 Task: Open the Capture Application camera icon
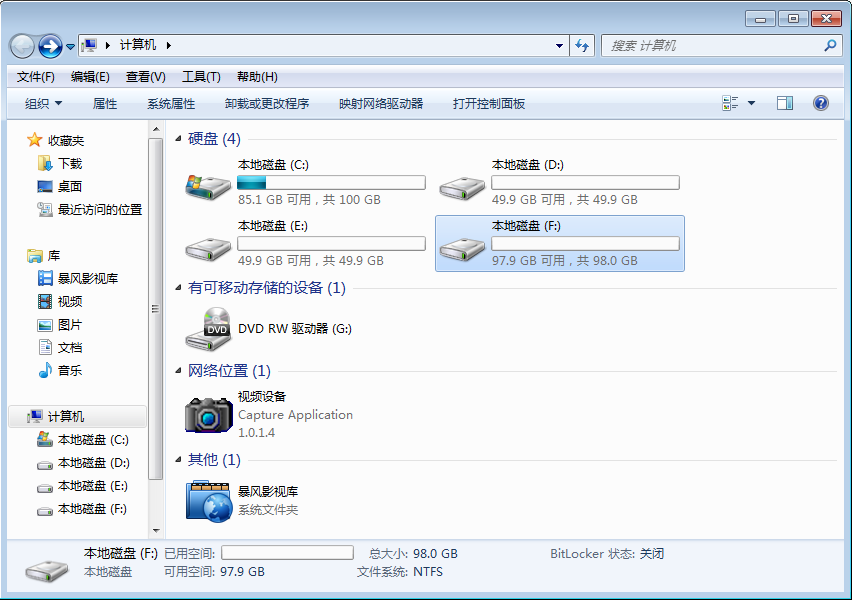[208, 415]
